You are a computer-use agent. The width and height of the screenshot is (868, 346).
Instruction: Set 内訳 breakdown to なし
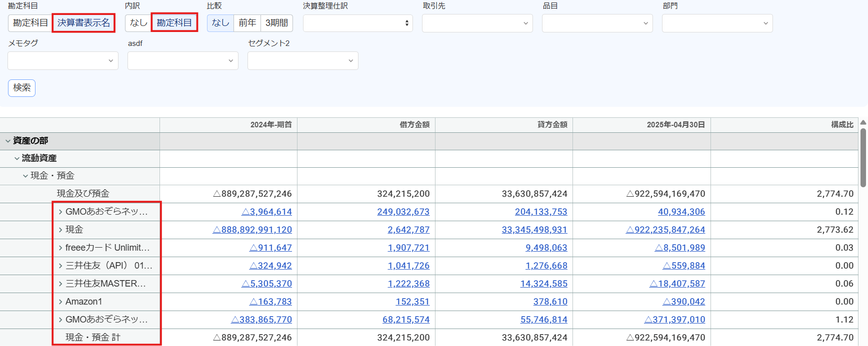click(138, 23)
